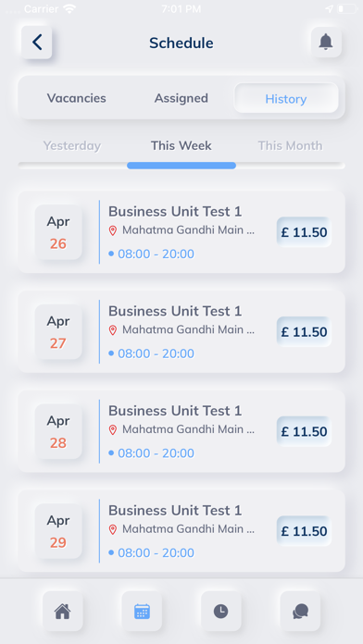Open the Apr 26 shift's £ 11.50 rate badge
This screenshot has width=363, height=644.
305,232
